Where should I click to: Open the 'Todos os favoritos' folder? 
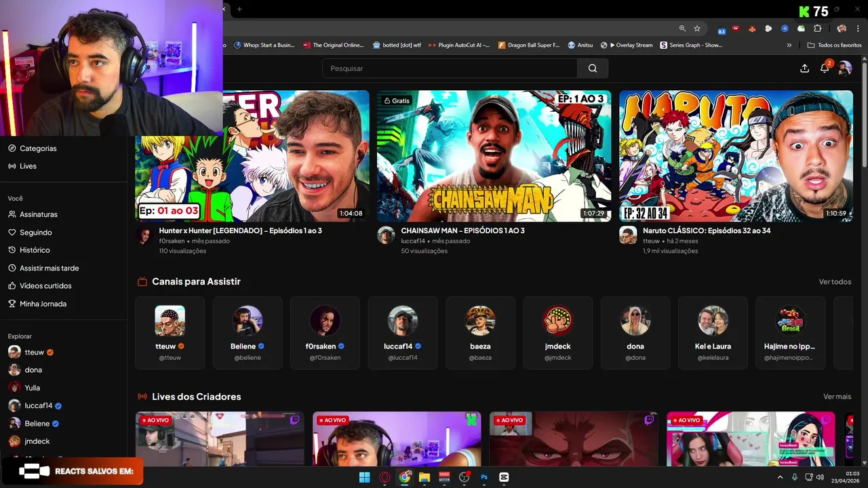(x=834, y=45)
